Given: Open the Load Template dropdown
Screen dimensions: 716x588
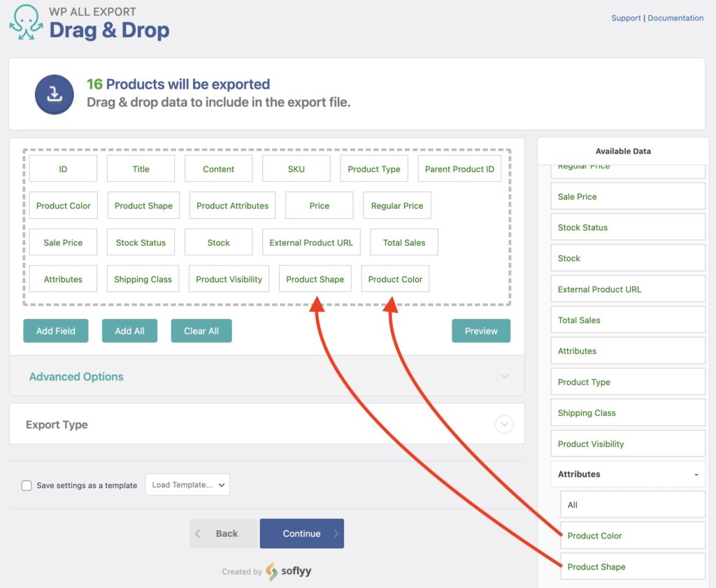Looking at the screenshot, I should (x=187, y=485).
